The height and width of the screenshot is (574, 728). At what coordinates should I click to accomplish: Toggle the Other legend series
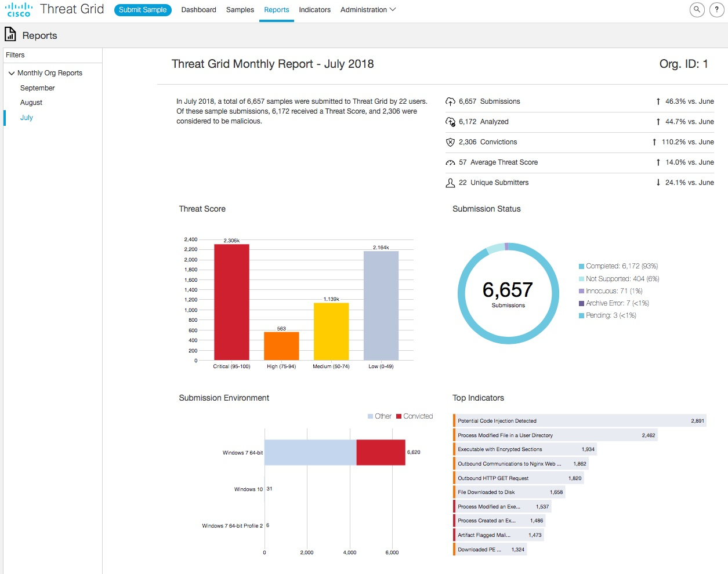click(379, 416)
